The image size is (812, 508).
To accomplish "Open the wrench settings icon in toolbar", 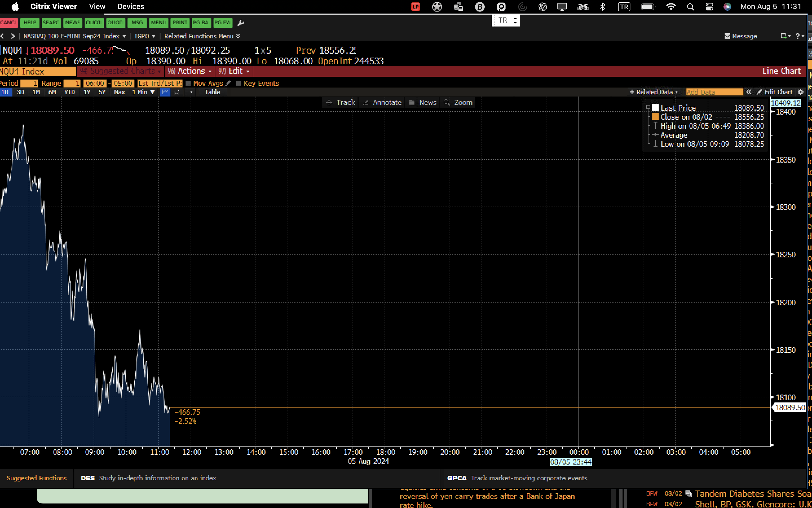I will (240, 23).
